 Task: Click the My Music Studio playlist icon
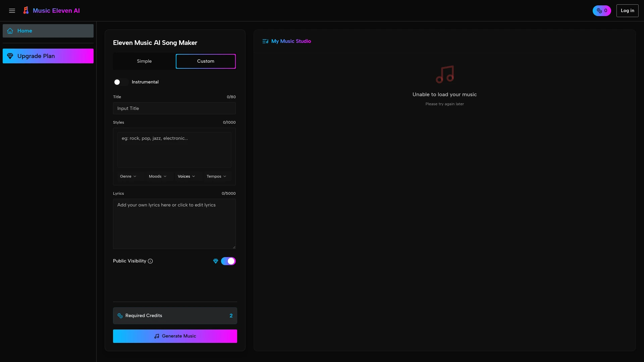[x=265, y=41]
